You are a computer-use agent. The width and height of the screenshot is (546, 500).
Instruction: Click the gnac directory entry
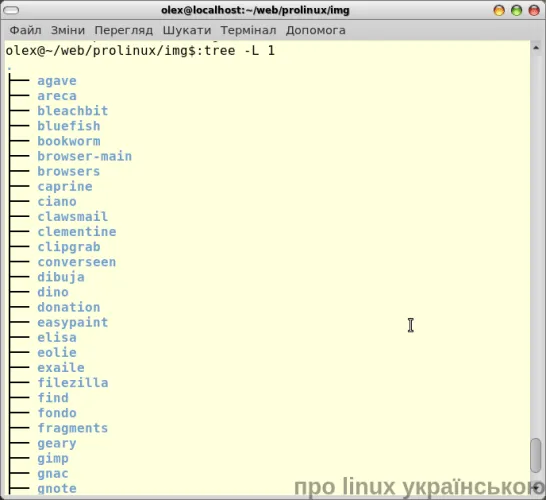53,474
